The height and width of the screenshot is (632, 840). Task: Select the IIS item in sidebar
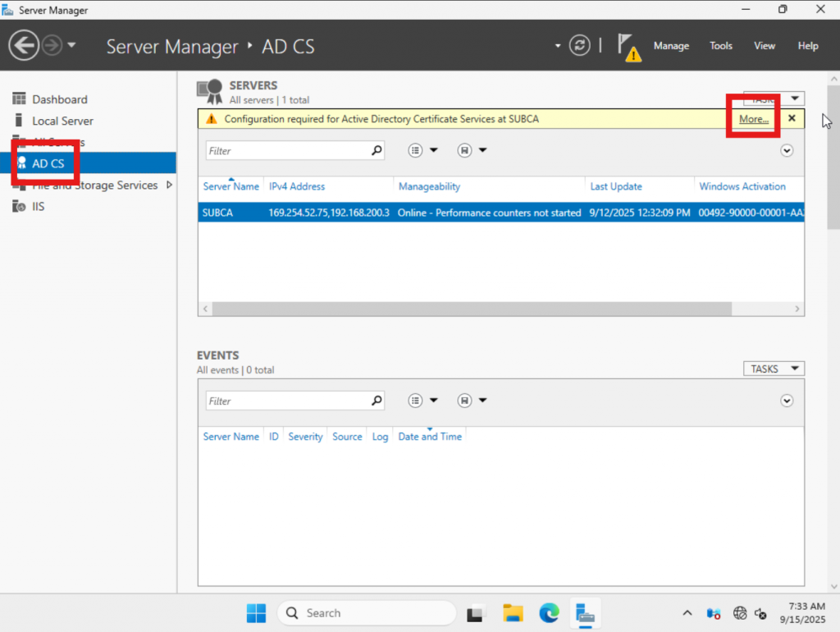tap(39, 206)
